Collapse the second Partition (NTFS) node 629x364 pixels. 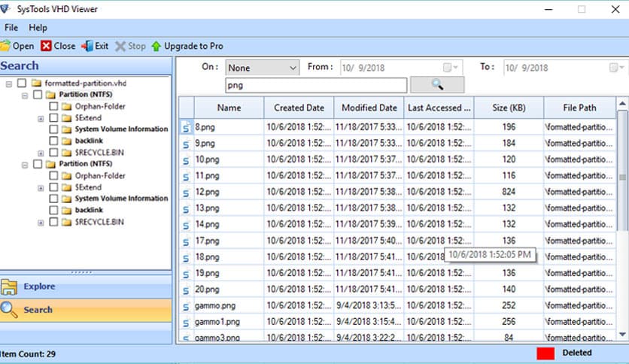(25, 165)
